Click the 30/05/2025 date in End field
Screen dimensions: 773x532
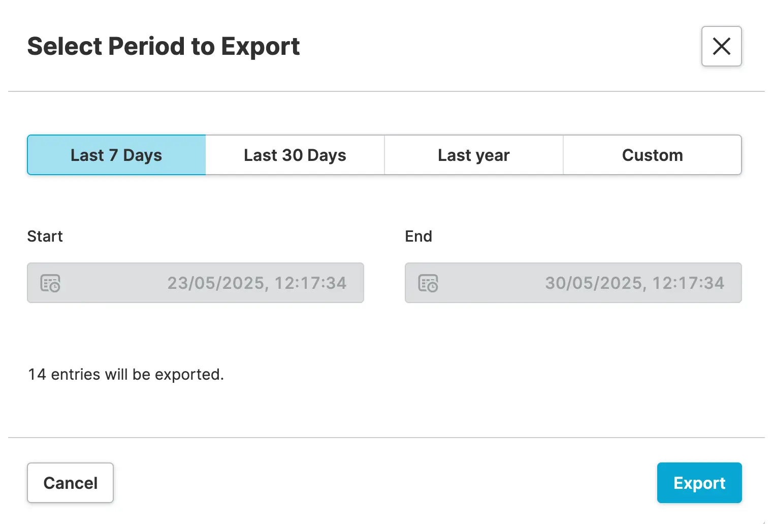(x=594, y=283)
